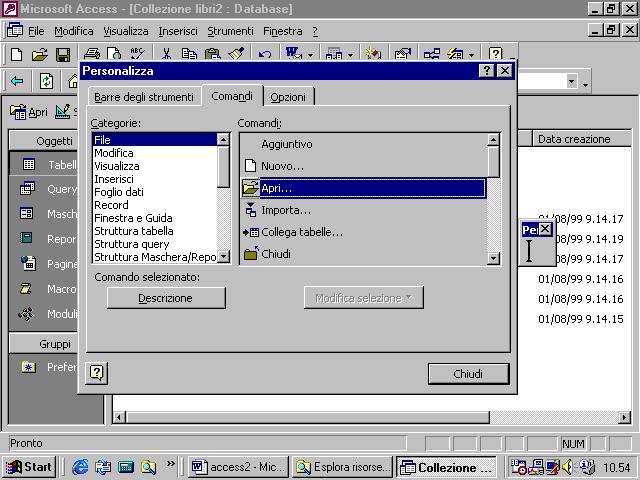Viewport: 640px width, 480px height.
Task: Click the Properties toolbar icon
Action: [x=402, y=53]
